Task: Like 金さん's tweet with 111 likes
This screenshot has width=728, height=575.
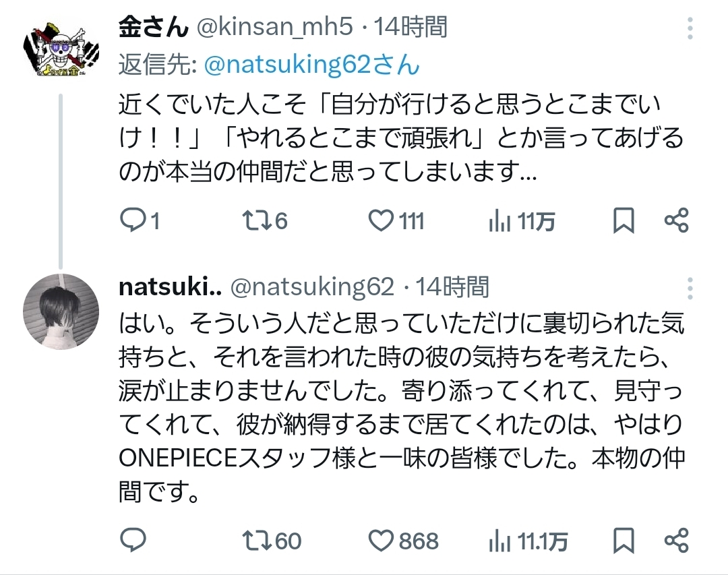Action: (382, 220)
